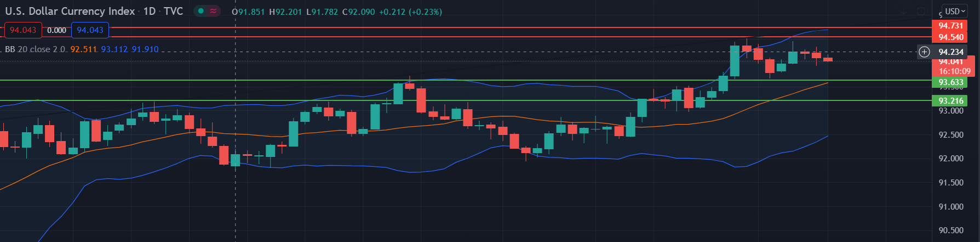Image resolution: width=980 pixels, height=242 pixels.
Task: Click the orange BB basis value 92.511
Action: [x=84, y=49]
